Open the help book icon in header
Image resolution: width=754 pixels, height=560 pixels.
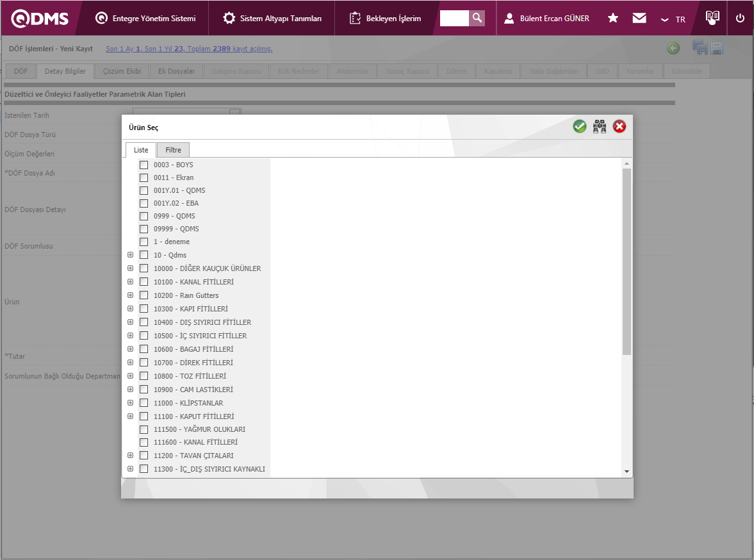point(712,18)
